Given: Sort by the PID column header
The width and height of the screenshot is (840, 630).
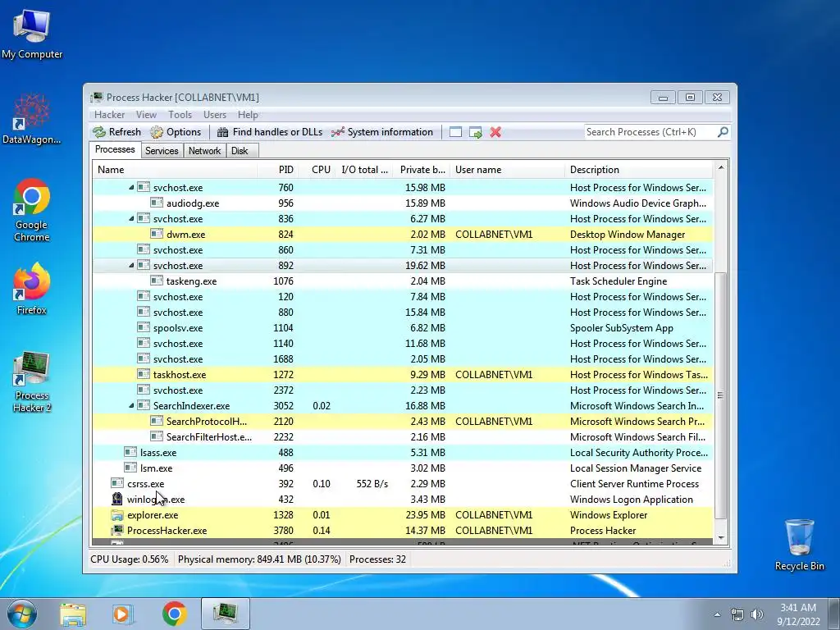Looking at the screenshot, I should (x=277, y=170).
